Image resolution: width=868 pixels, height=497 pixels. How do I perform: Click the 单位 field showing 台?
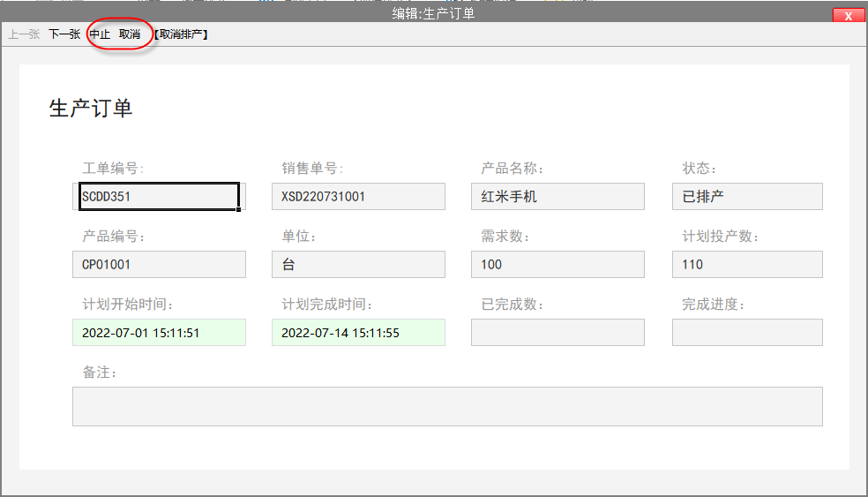point(358,264)
